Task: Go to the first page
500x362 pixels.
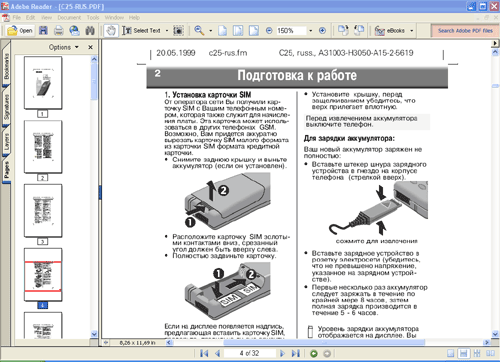Action: (204, 353)
